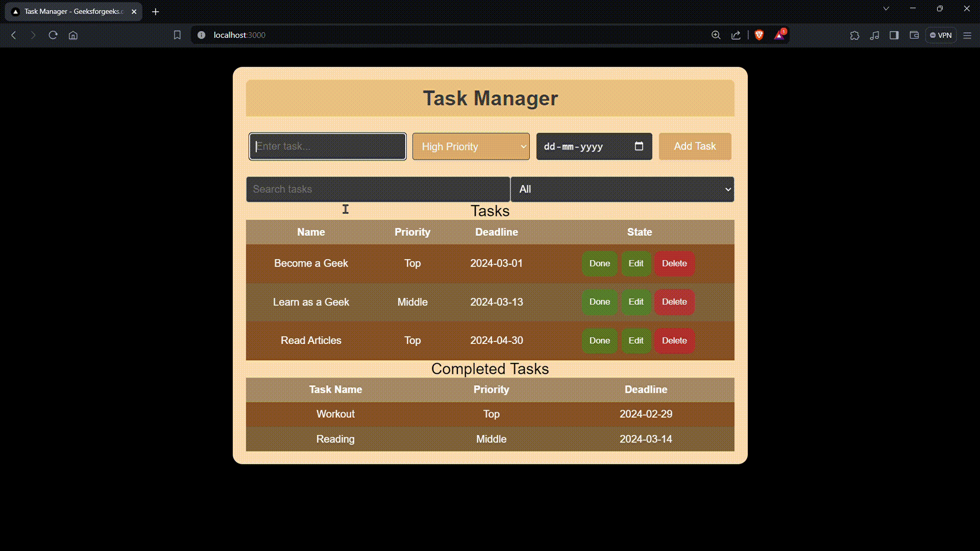The image size is (980, 551).
Task: Click the browser forward arrow
Action: click(x=33, y=35)
